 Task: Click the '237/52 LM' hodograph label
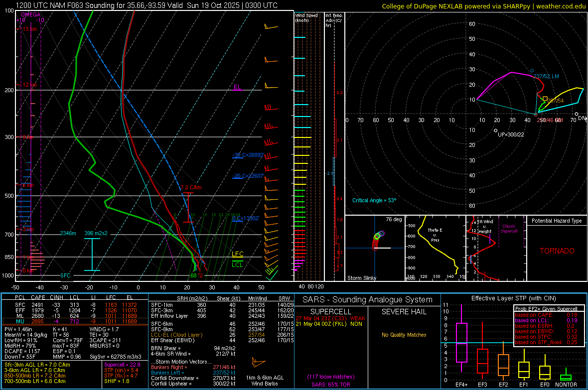(x=546, y=76)
